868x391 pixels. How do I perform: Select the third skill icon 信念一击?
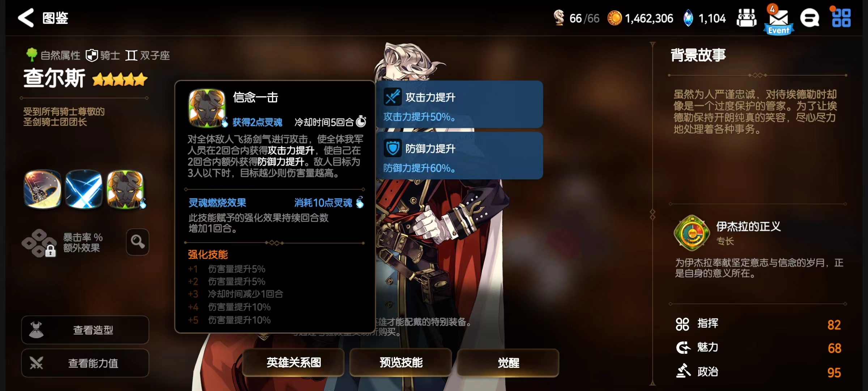click(x=125, y=189)
